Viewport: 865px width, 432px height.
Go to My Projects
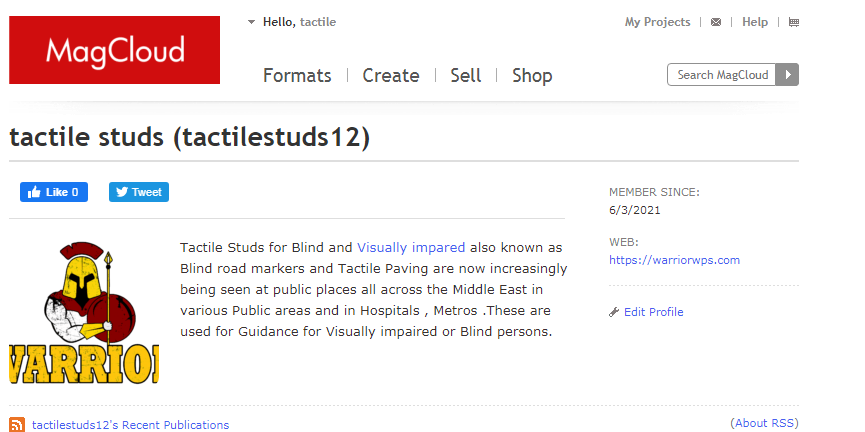point(657,22)
